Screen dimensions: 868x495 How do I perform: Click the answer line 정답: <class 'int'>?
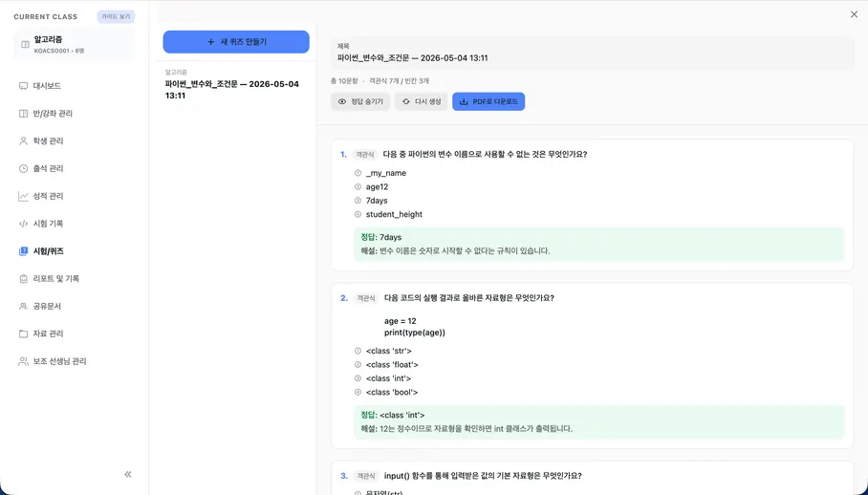pos(393,415)
